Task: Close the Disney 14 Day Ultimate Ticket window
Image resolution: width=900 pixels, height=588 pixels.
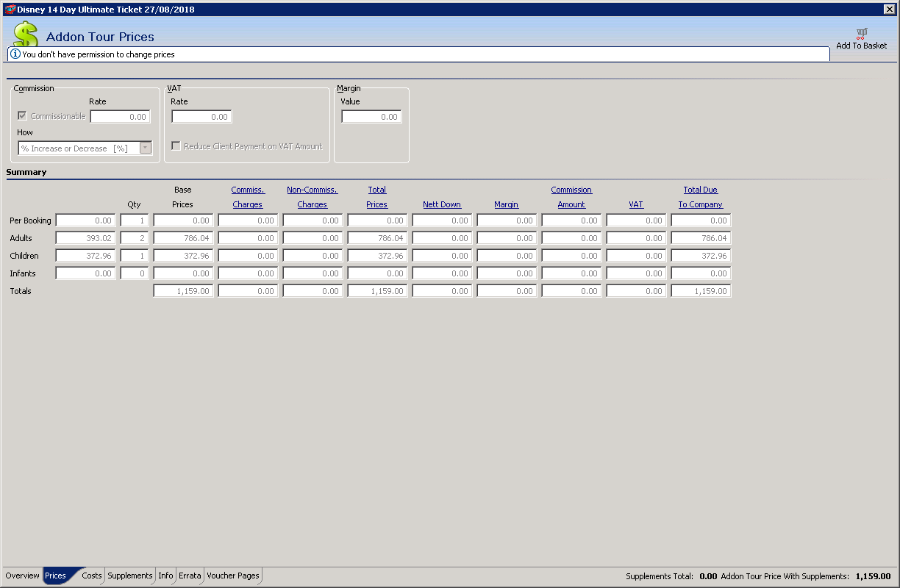Action: 889,9
